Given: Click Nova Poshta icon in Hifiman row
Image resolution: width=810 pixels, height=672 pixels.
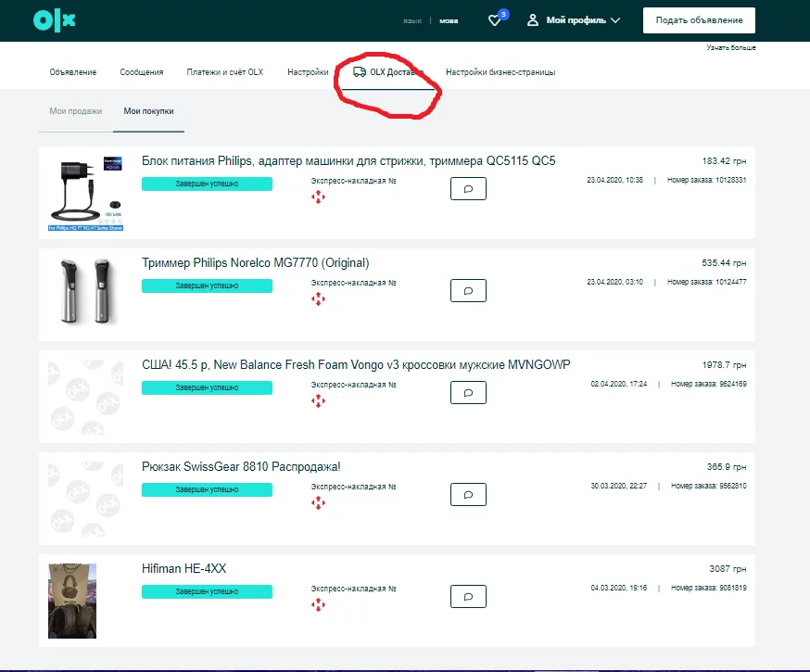Looking at the screenshot, I should click(318, 604).
